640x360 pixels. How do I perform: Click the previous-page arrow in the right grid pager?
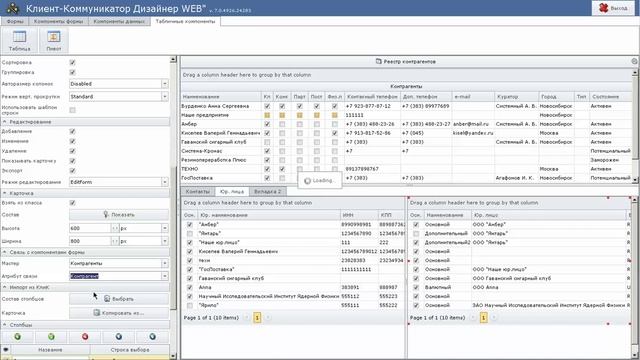(472, 317)
